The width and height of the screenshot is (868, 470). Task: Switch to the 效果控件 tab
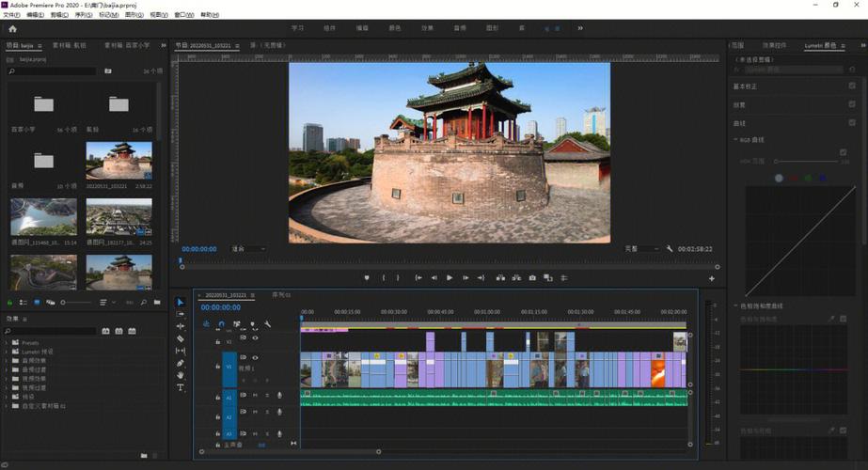(x=774, y=45)
